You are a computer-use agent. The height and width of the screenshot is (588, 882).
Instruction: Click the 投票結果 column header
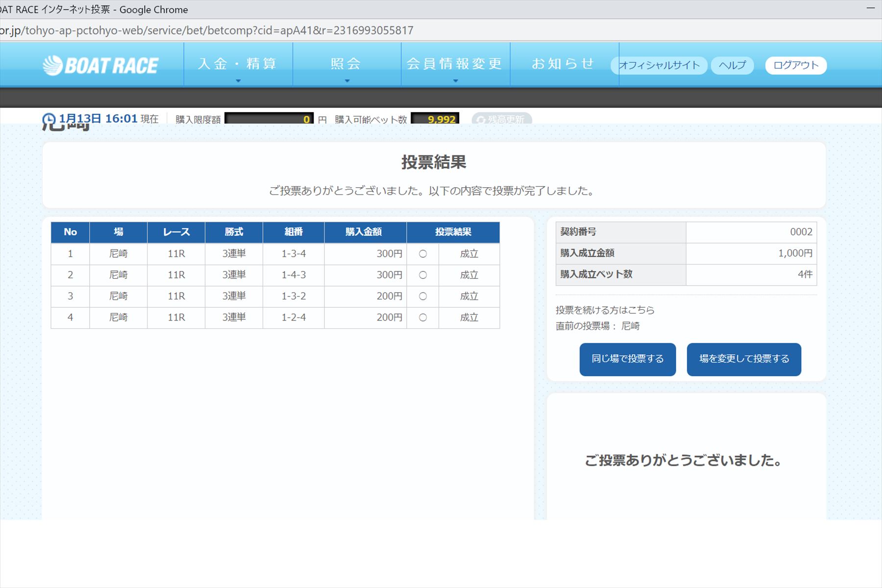click(453, 232)
